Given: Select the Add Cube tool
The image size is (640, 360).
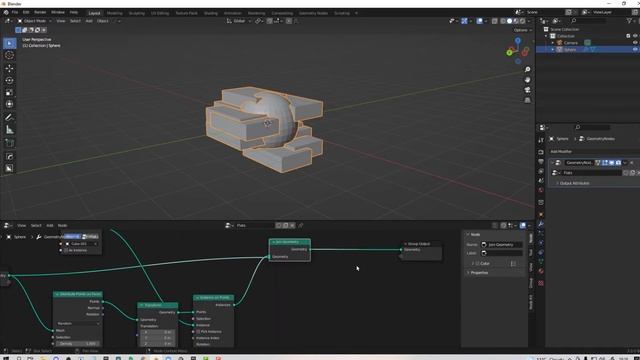Looking at the screenshot, I should [x=9, y=143].
